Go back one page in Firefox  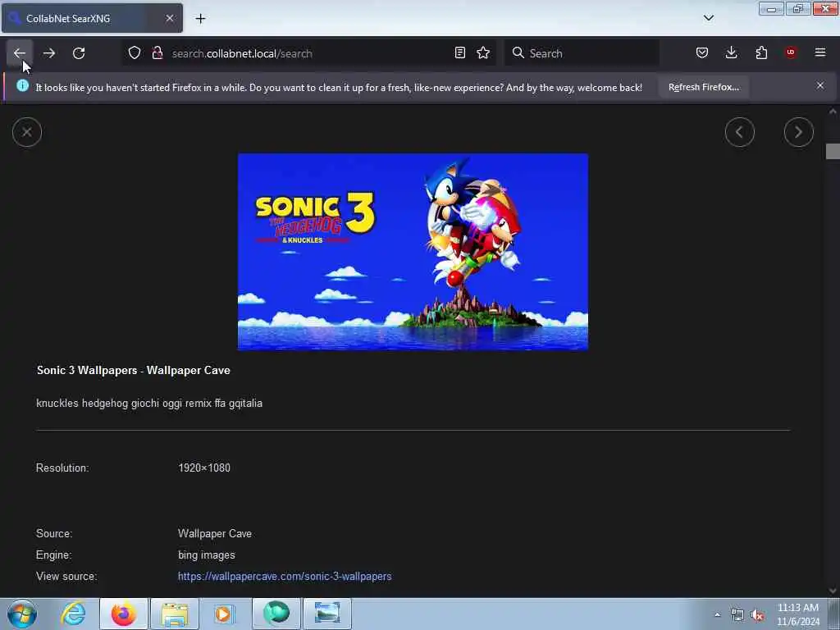click(20, 53)
